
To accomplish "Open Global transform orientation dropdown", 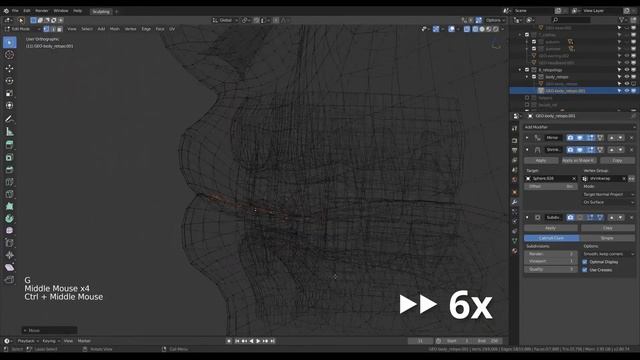I will 225,20.
